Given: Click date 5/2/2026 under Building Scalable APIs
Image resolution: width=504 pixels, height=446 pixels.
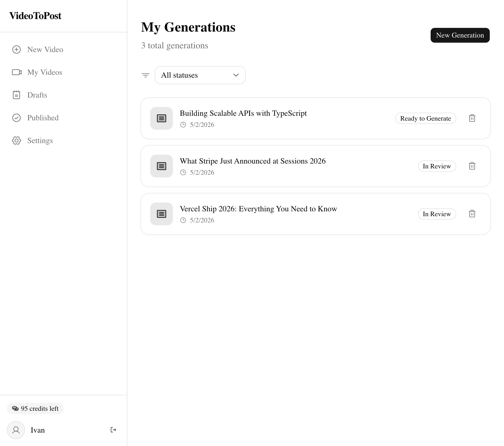Looking at the screenshot, I should [202, 125].
